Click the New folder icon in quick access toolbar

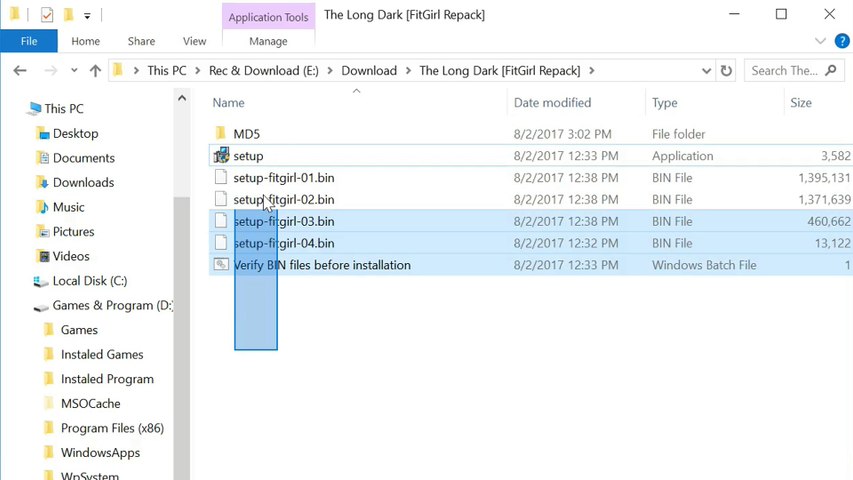[x=68, y=15]
